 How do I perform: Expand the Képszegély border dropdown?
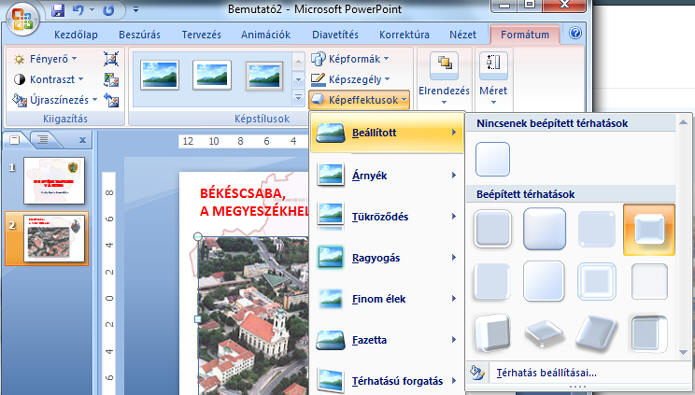coord(350,79)
